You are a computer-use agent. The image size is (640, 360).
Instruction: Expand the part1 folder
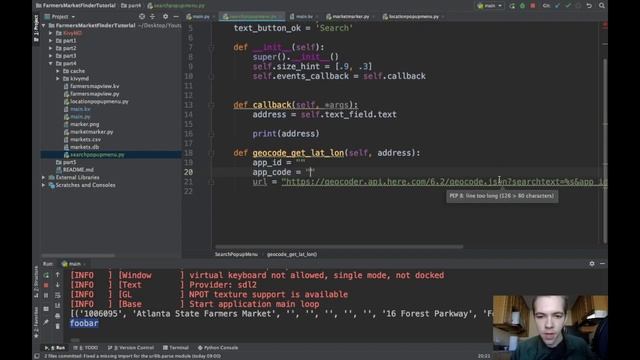click(x=51, y=41)
